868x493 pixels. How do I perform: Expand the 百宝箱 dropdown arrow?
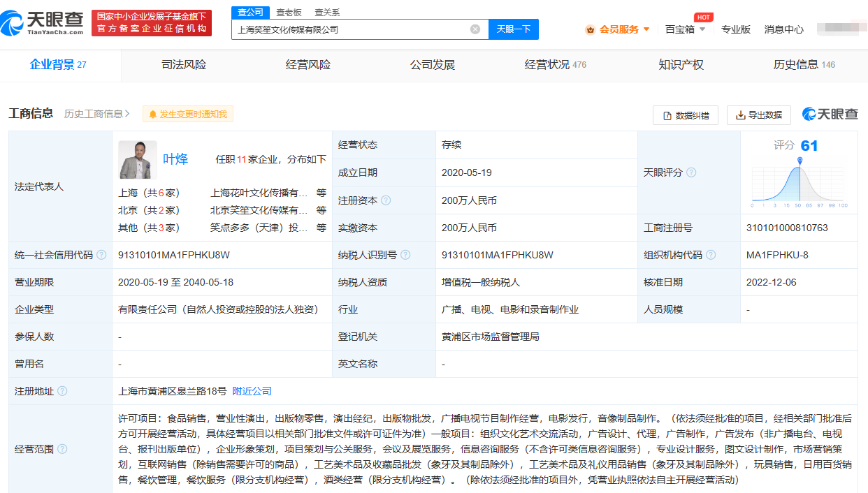point(703,29)
